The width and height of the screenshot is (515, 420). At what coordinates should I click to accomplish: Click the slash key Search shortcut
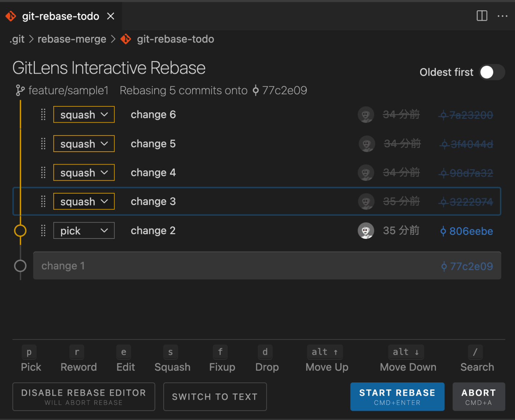tap(477, 359)
